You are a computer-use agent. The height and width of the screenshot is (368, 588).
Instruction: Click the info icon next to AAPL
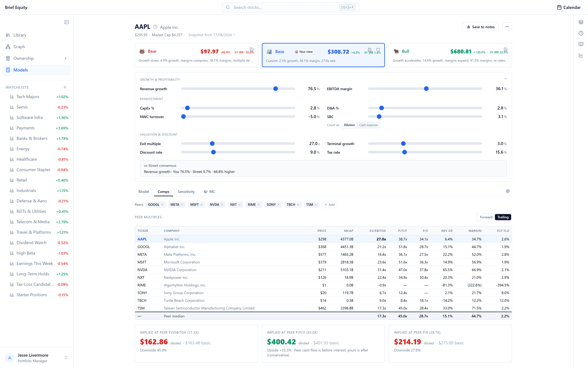tap(155, 27)
